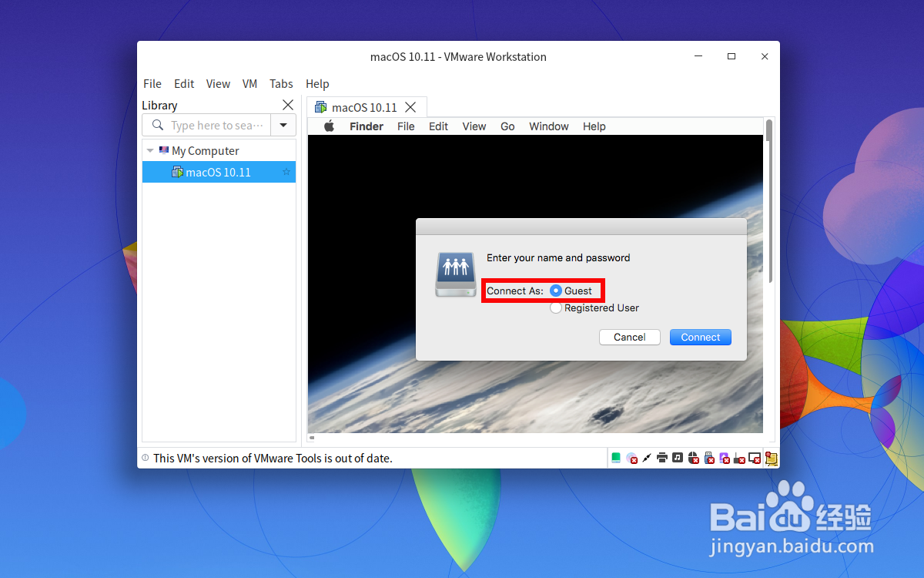This screenshot has width=924, height=578.
Task: Open the message log note icon
Action: click(x=771, y=459)
